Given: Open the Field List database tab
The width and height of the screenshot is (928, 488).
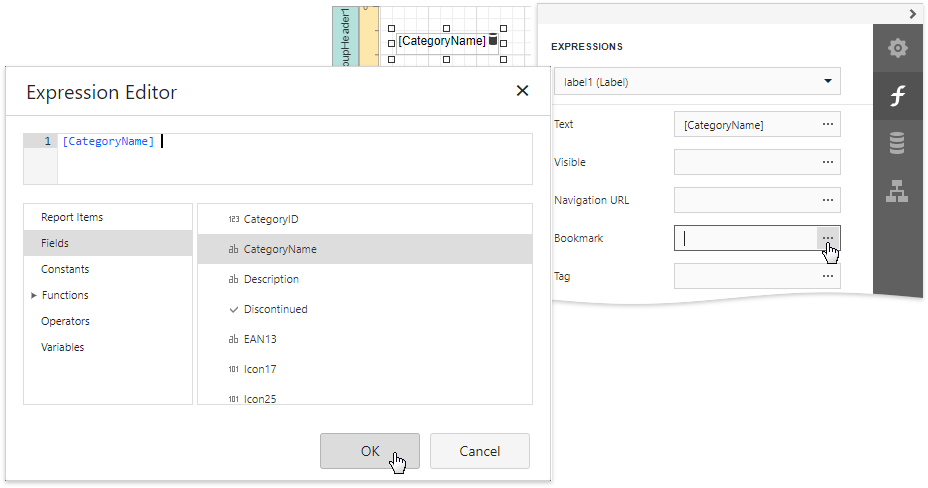Looking at the screenshot, I should [897, 144].
